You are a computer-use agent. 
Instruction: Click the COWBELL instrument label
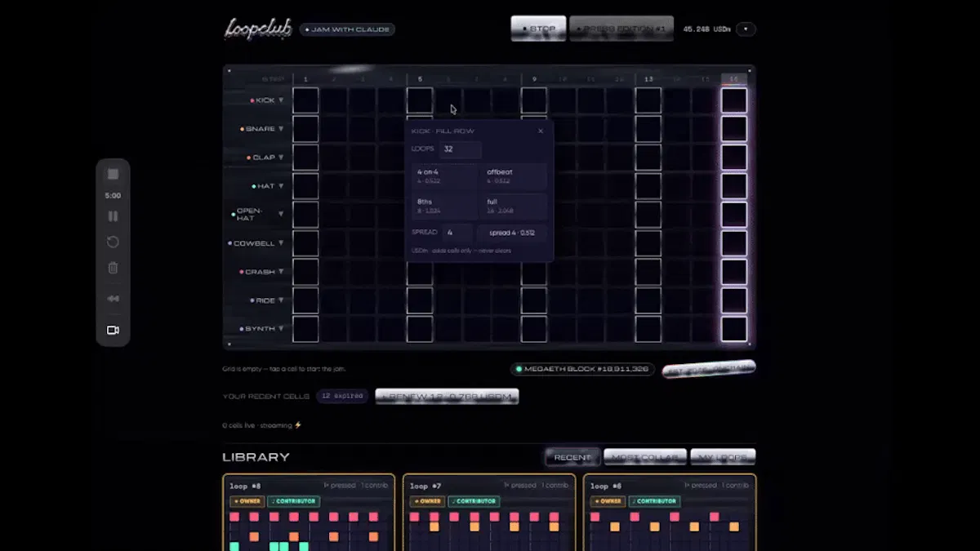(x=255, y=243)
